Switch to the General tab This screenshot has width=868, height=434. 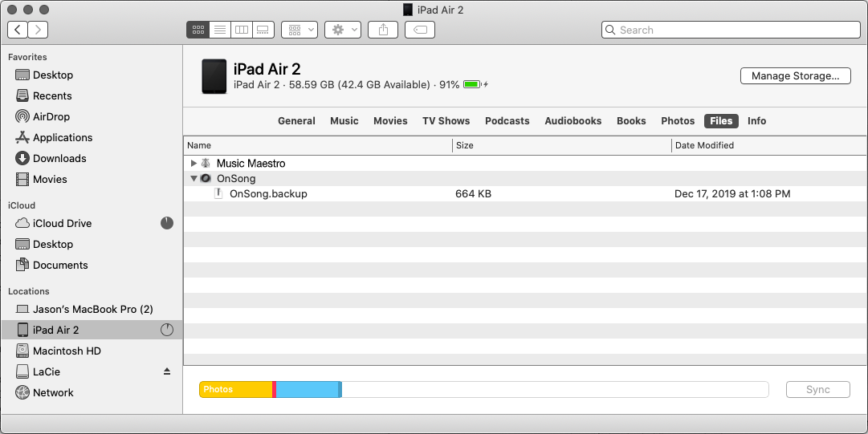pos(297,121)
